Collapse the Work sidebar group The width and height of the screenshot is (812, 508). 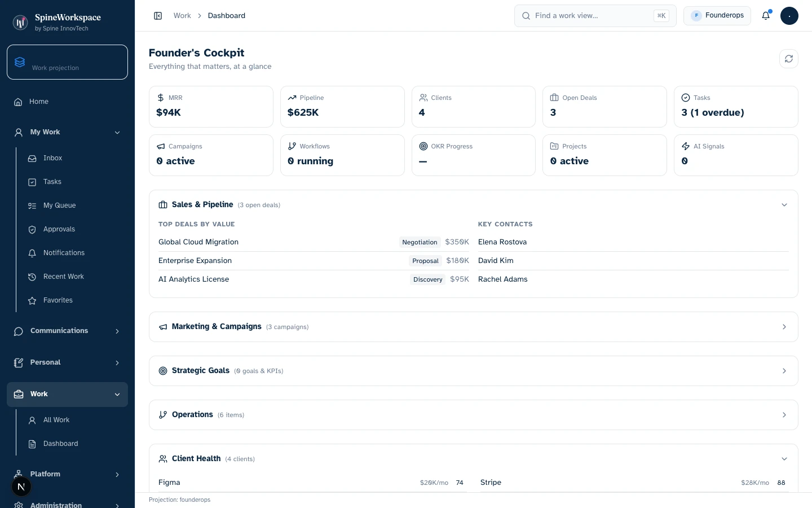67,394
